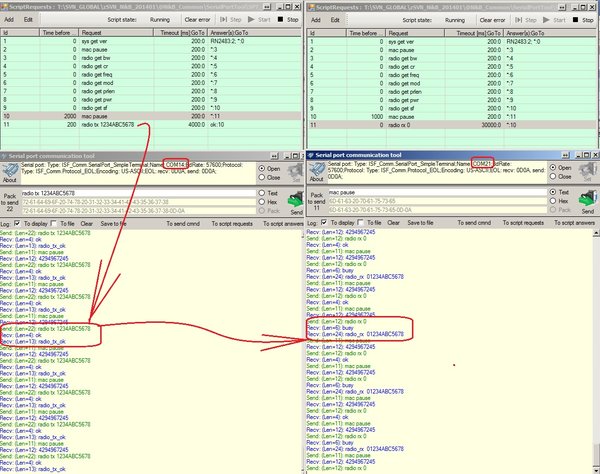Click 'Save to file' in right log toolbar
This screenshot has height=474, width=600.
click(420, 222)
